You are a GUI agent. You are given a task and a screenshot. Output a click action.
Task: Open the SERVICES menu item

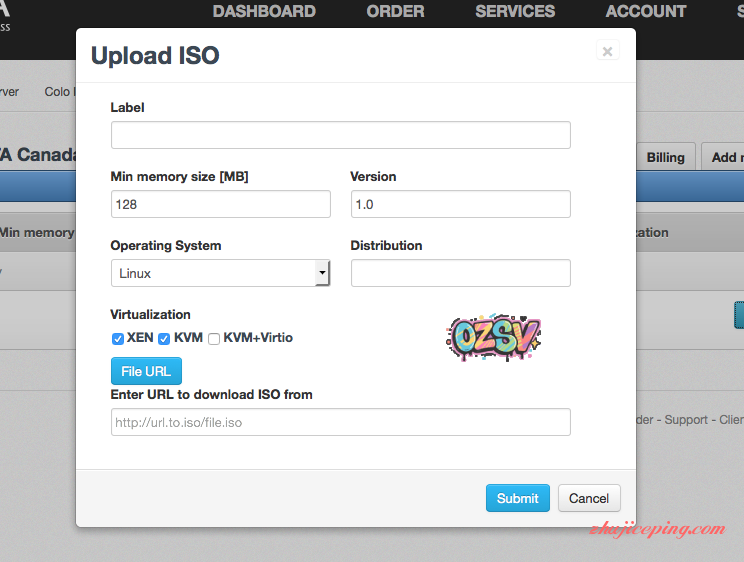[515, 12]
